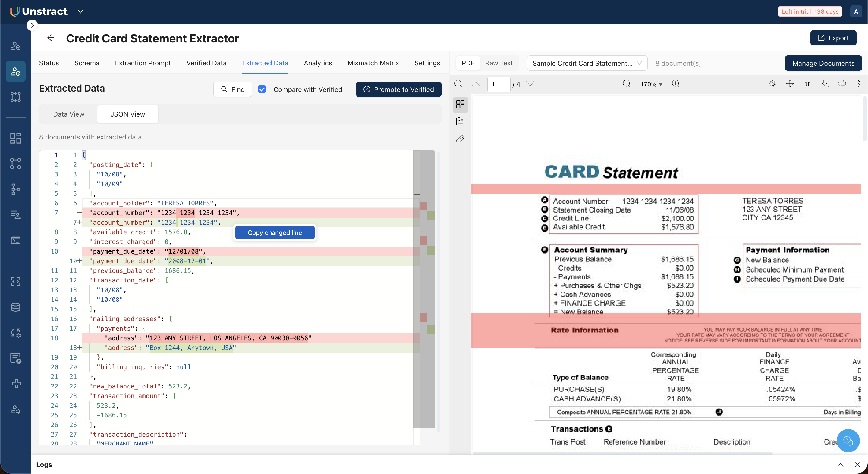Click the Copy changed line button
The height and width of the screenshot is (474, 868).
(275, 232)
